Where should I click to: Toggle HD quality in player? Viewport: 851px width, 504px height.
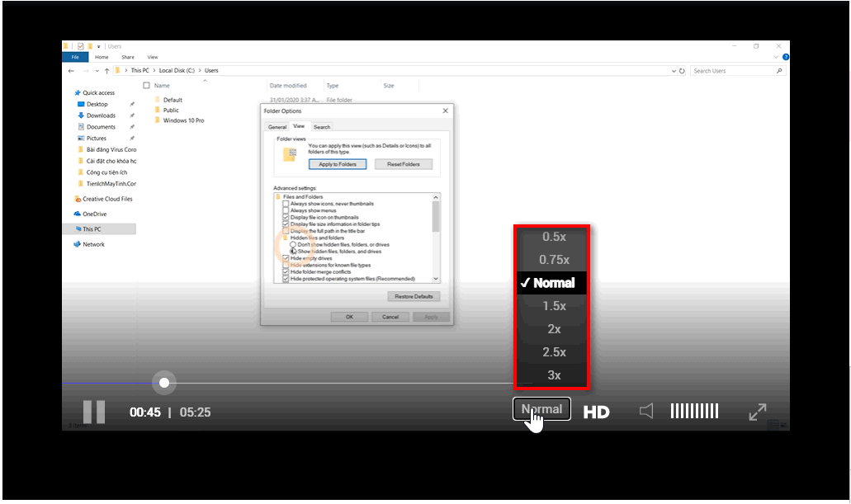(597, 412)
